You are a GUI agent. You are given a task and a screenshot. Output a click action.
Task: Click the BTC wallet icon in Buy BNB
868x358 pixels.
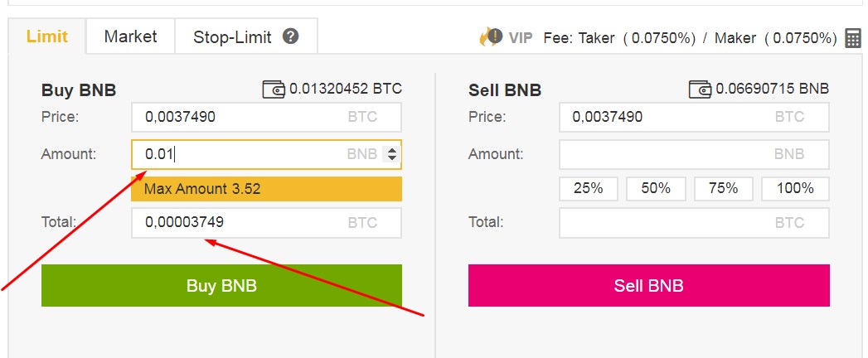(x=274, y=89)
